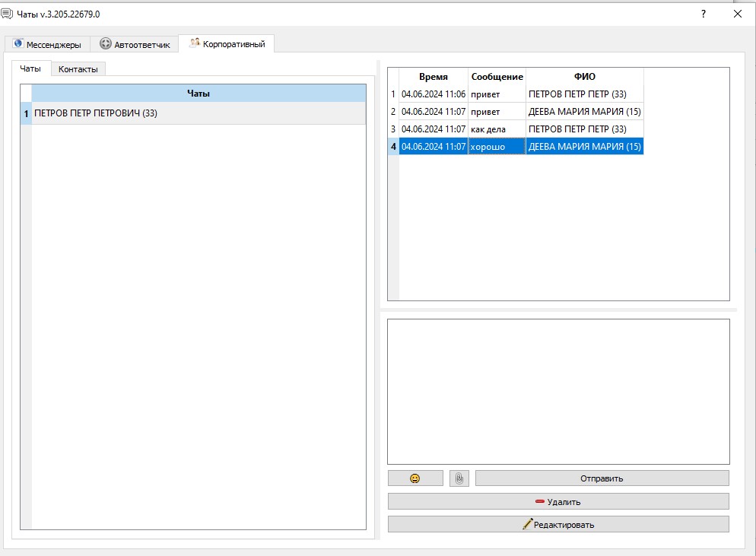Click the Время column header
Viewport: 756px width, 556px height.
point(434,77)
